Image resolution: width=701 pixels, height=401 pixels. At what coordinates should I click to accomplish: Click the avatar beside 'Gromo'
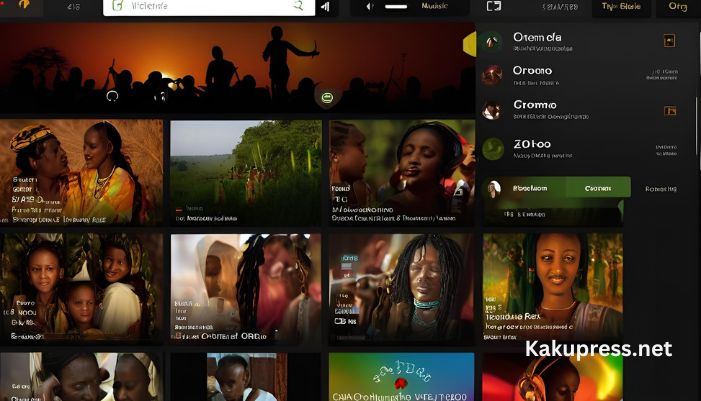point(491,110)
